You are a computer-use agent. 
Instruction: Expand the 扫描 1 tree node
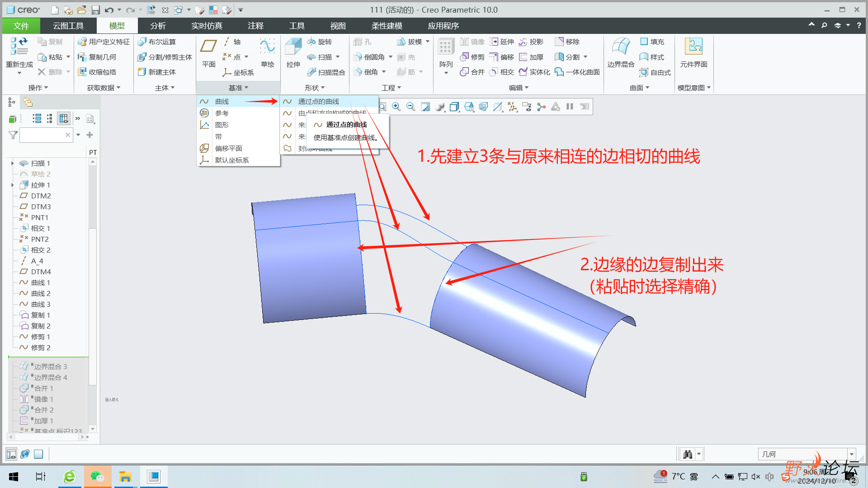pos(13,163)
